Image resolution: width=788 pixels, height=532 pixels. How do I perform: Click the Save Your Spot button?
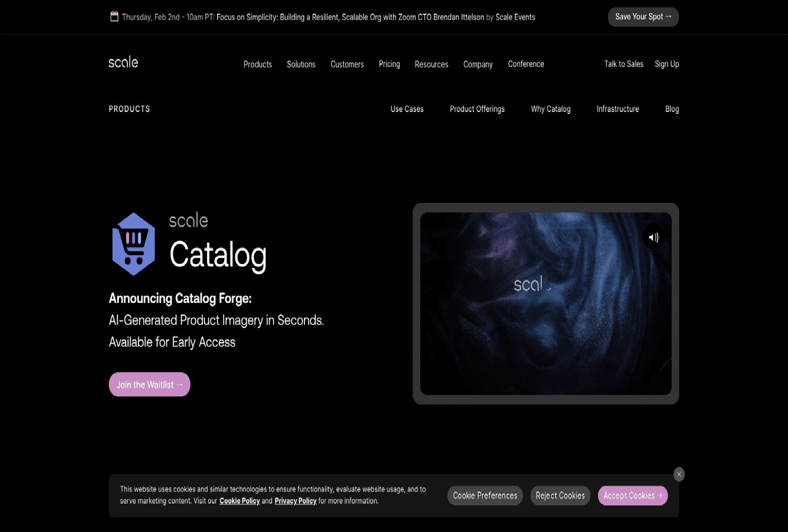pyautogui.click(x=643, y=16)
